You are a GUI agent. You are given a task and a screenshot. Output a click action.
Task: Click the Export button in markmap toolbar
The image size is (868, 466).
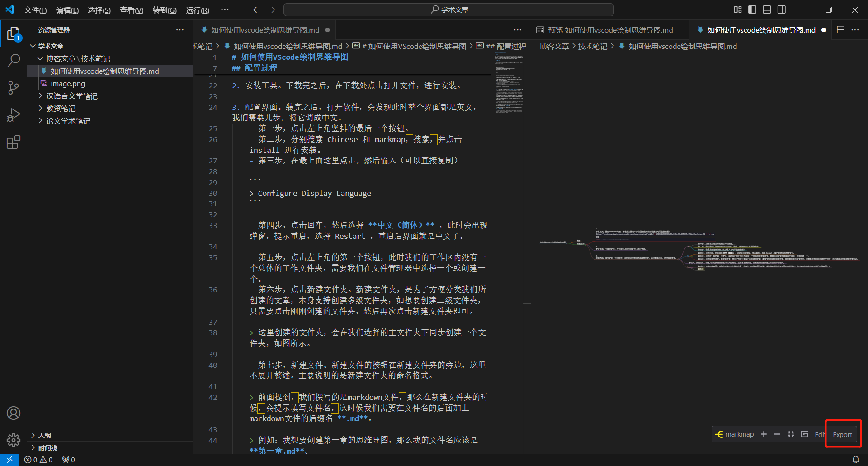[x=842, y=434]
